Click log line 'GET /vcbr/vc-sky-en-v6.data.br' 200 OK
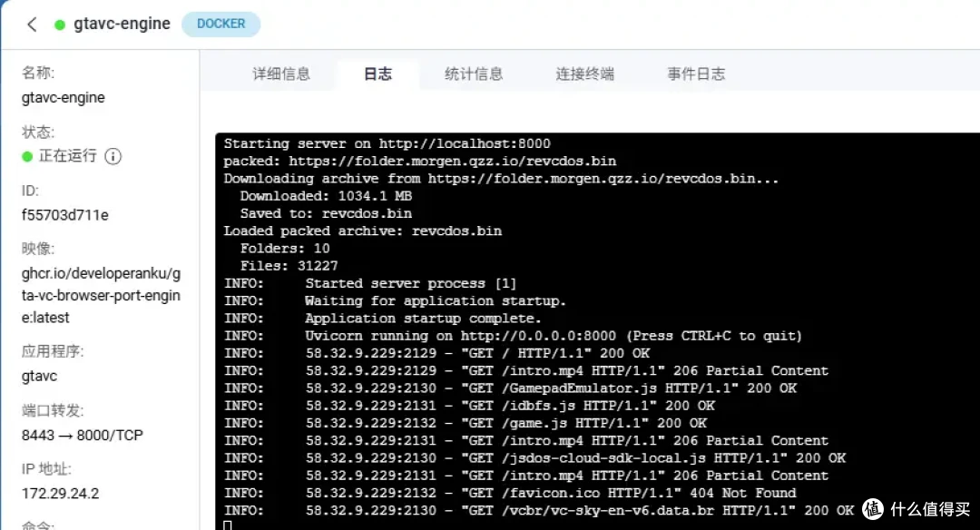The image size is (980, 530). pos(539,511)
